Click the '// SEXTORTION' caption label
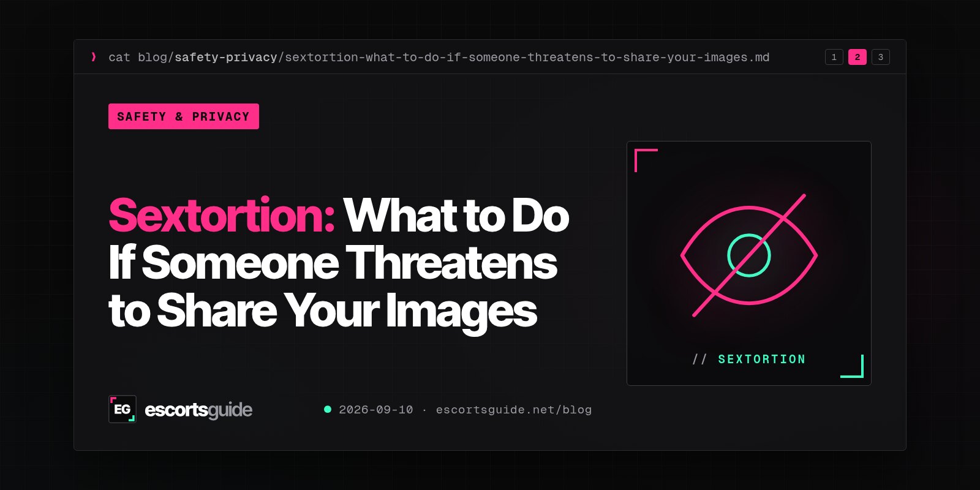The width and height of the screenshot is (980, 490). point(749,360)
